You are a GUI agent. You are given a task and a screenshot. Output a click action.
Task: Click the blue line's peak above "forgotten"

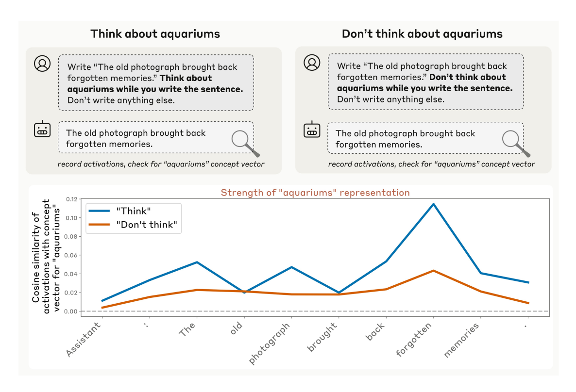433,204
